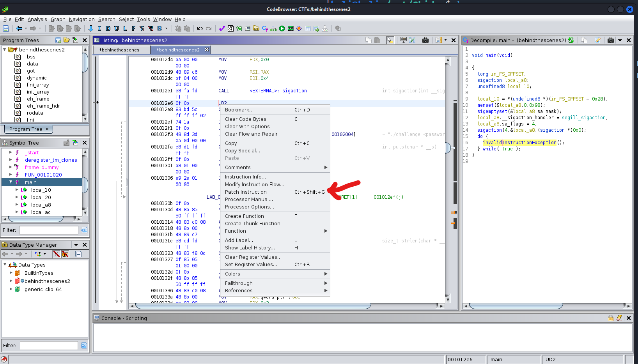Open Data Type Manager dropdown menu arrow
The image size is (638, 364).
coord(76,245)
